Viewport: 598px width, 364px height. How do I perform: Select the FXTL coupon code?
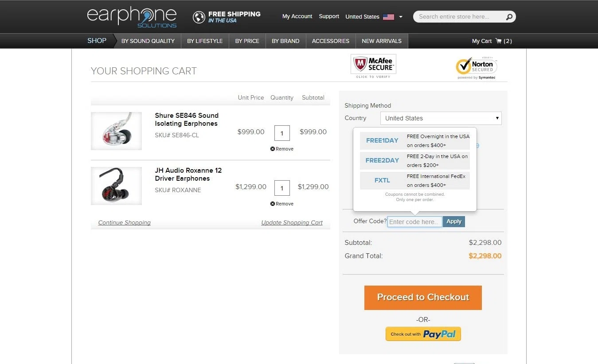click(x=382, y=180)
